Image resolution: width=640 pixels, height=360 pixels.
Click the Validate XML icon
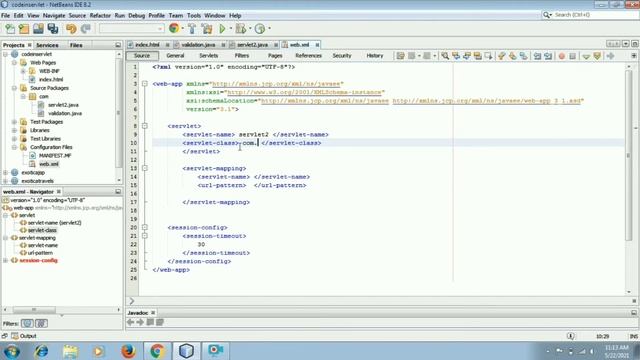click(x=597, y=56)
